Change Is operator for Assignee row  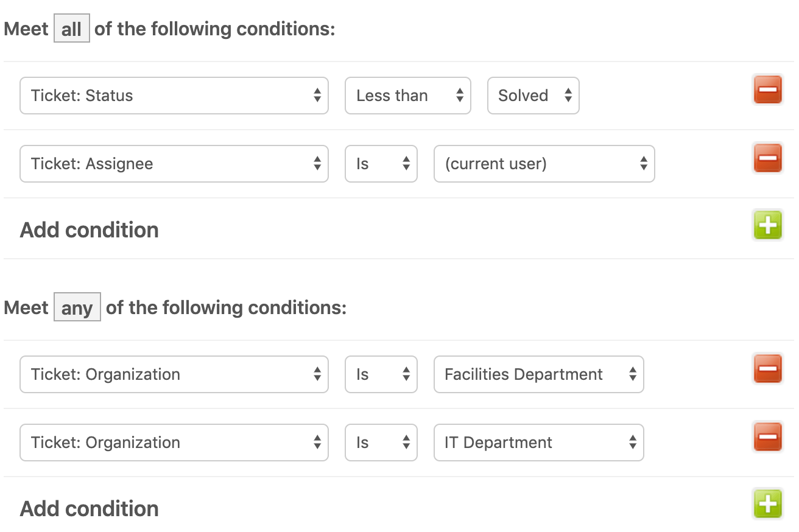click(381, 164)
